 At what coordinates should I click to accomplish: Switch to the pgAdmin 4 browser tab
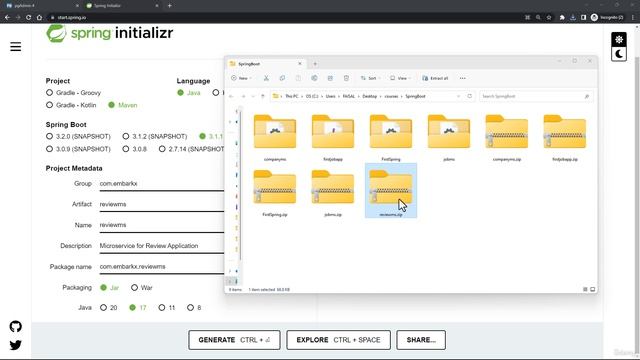coord(41,6)
